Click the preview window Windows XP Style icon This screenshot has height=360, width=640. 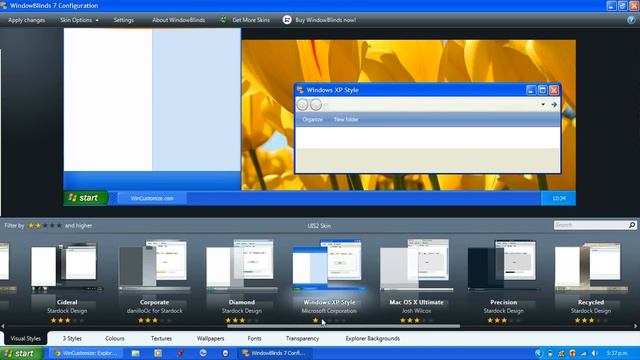pos(300,90)
